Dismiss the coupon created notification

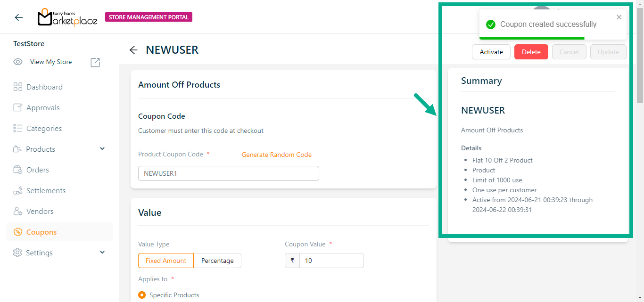(619, 17)
